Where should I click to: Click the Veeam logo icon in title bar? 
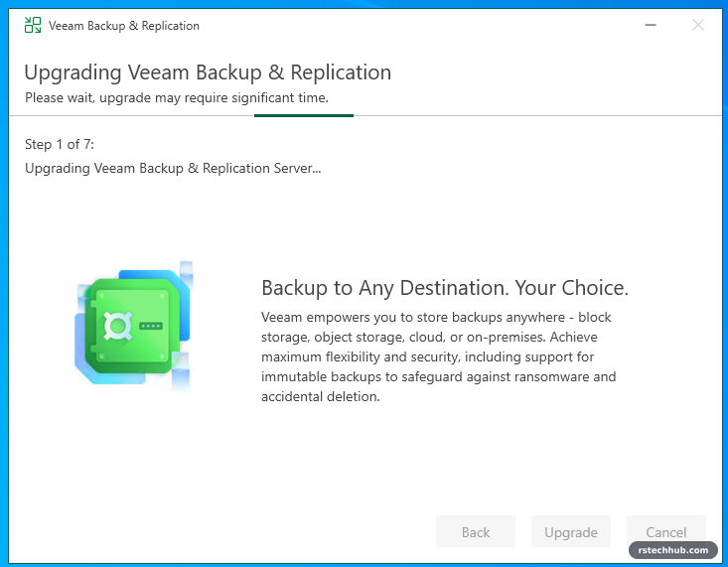33,25
